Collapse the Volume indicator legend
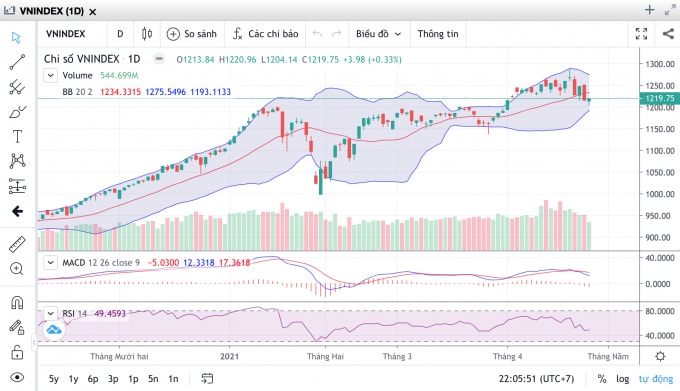Viewport: 680px width, 391px height. (x=50, y=75)
